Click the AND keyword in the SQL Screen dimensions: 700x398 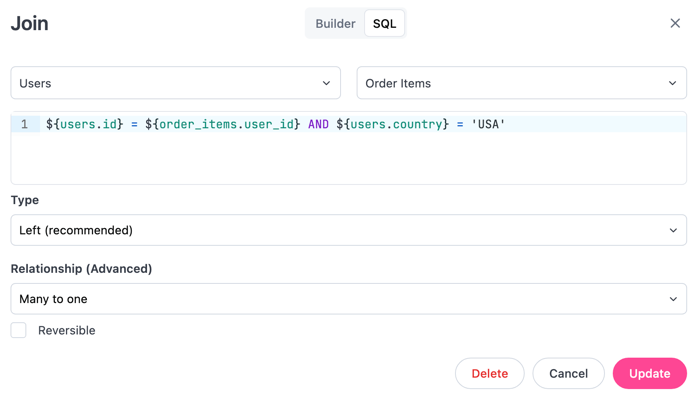pos(318,124)
